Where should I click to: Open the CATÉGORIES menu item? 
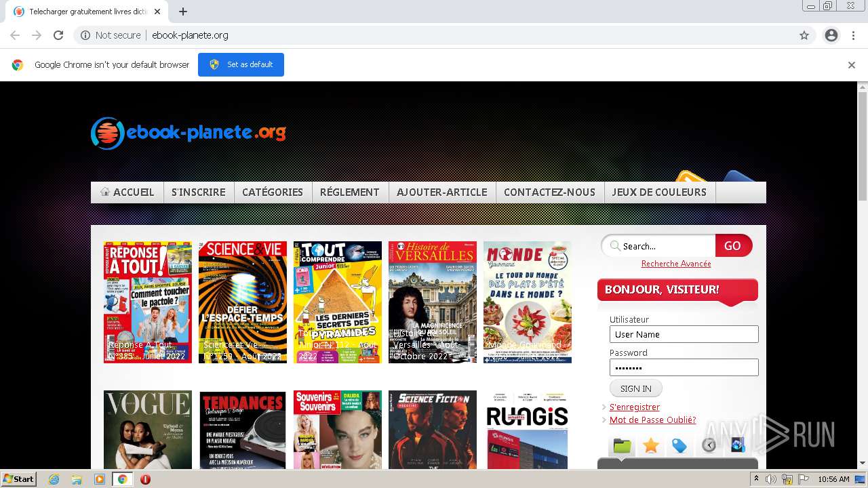[x=273, y=192]
